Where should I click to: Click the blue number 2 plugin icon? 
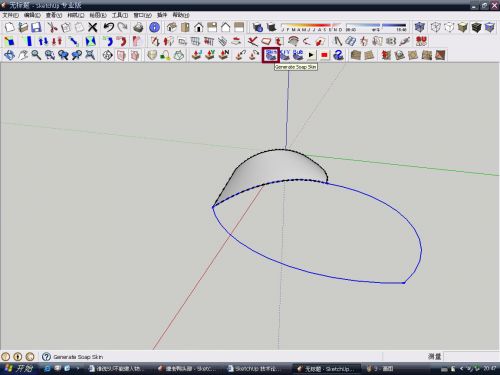point(338,55)
